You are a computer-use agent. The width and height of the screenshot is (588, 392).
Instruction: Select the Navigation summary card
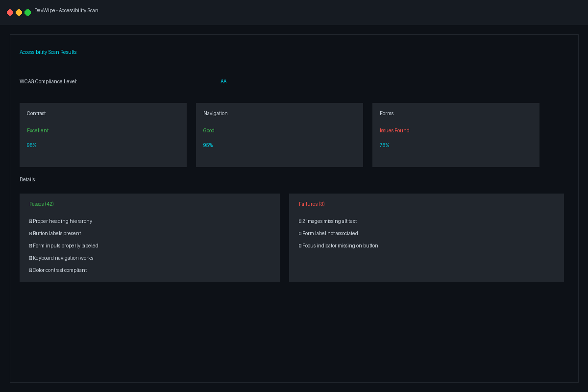click(x=279, y=135)
